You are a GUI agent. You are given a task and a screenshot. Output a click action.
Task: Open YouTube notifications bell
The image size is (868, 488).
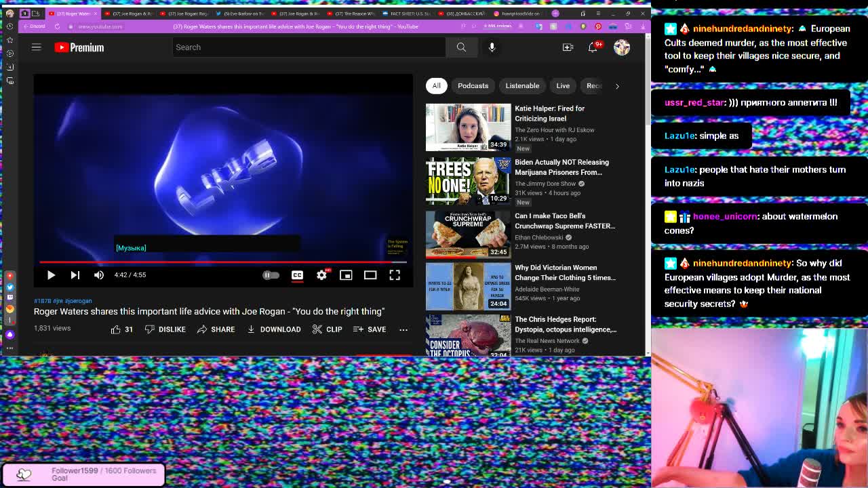point(593,47)
